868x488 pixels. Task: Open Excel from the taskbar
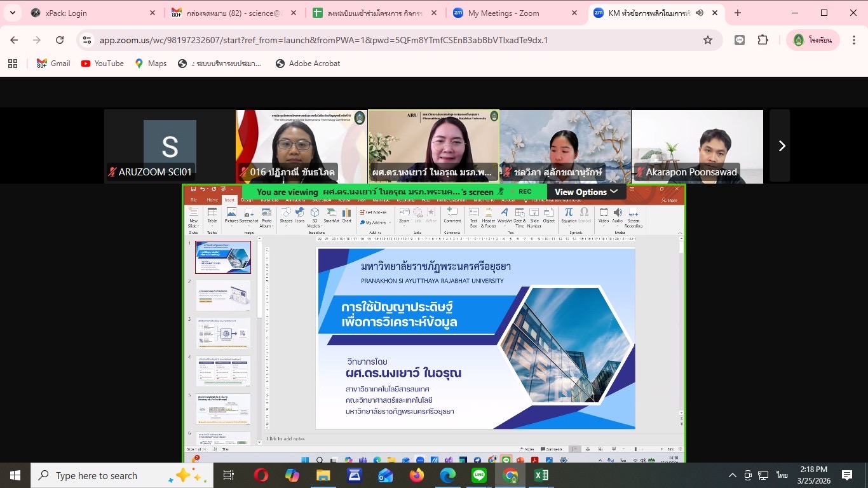tap(541, 475)
